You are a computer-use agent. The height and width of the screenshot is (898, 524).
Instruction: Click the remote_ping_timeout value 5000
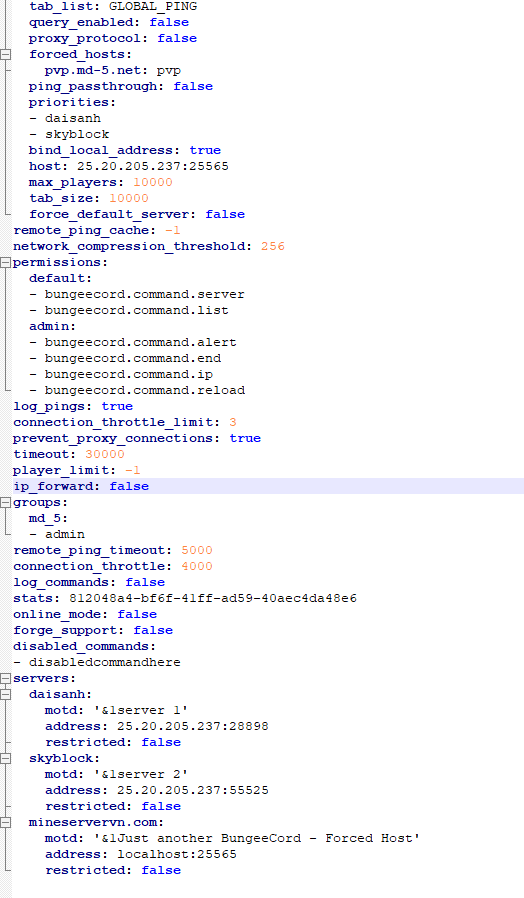(x=196, y=550)
